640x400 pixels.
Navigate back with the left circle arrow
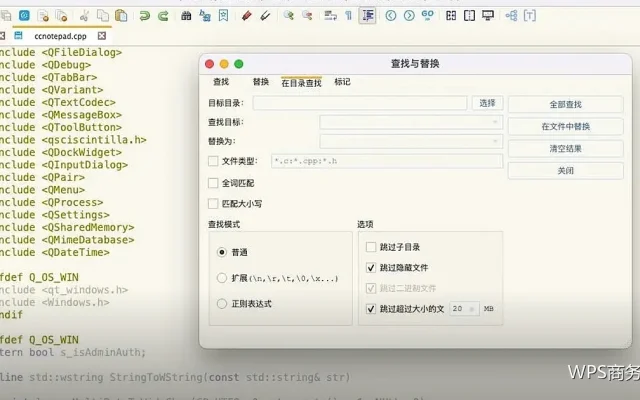pos(391,16)
